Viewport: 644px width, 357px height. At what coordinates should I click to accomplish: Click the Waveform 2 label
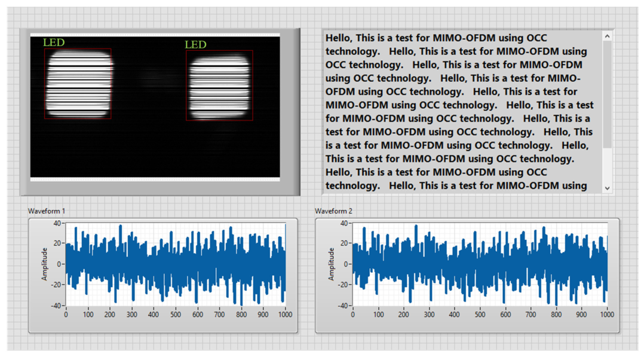click(x=333, y=211)
